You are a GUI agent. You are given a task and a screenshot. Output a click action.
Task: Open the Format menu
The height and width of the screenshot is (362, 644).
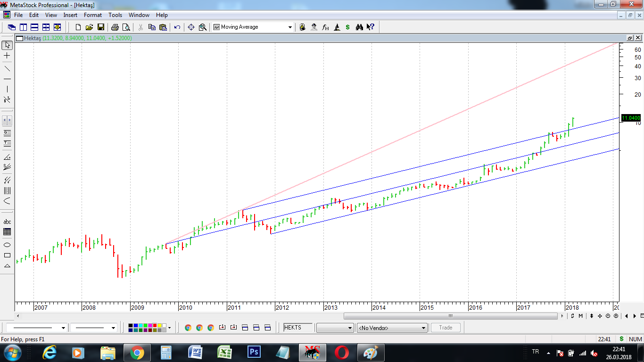(93, 15)
